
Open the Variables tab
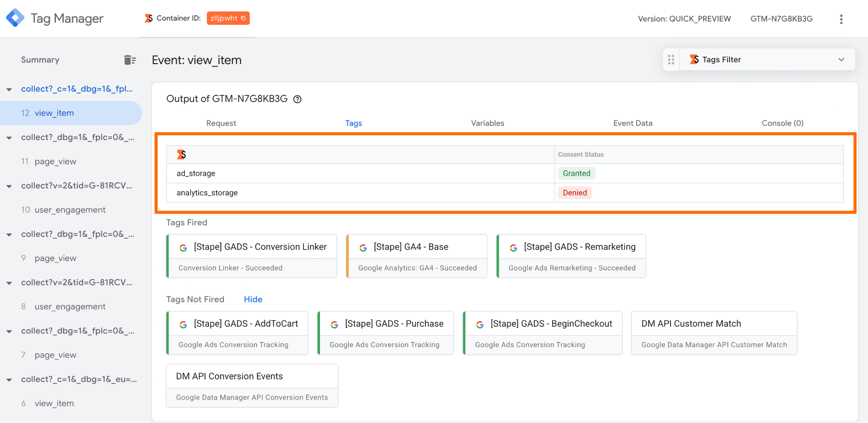(x=487, y=123)
